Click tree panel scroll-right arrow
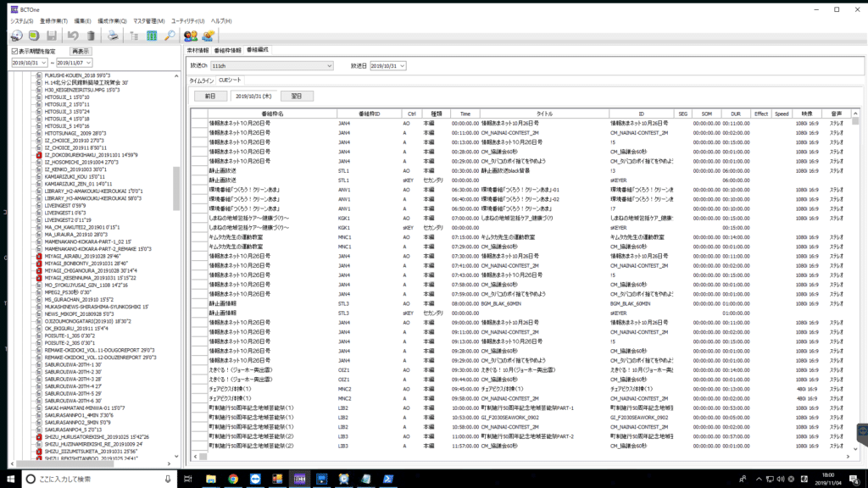The image size is (868, 488). point(170,463)
